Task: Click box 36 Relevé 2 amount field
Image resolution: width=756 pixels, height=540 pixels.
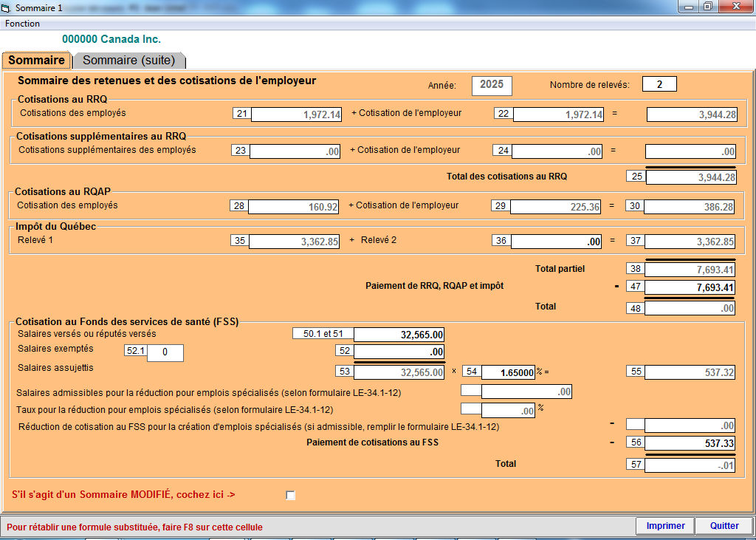Action: (557, 241)
